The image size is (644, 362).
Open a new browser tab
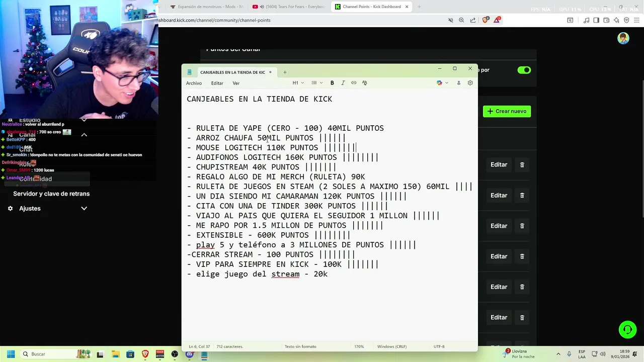click(419, 7)
